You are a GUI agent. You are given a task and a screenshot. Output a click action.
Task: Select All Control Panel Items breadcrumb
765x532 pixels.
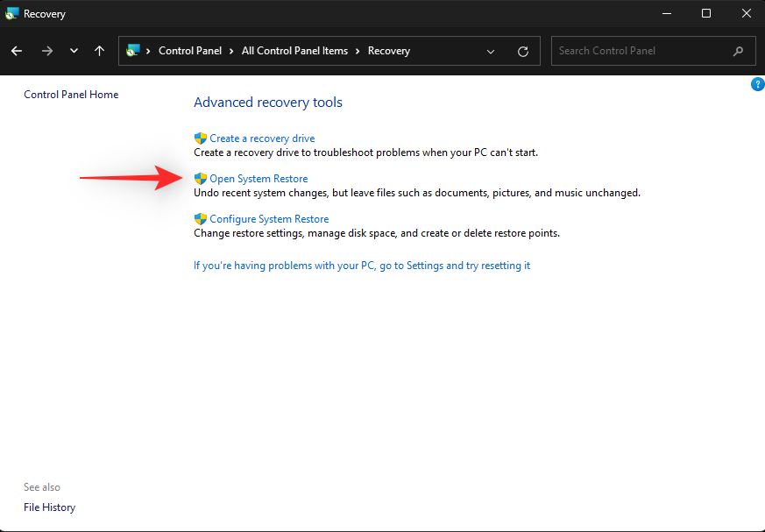coord(294,51)
